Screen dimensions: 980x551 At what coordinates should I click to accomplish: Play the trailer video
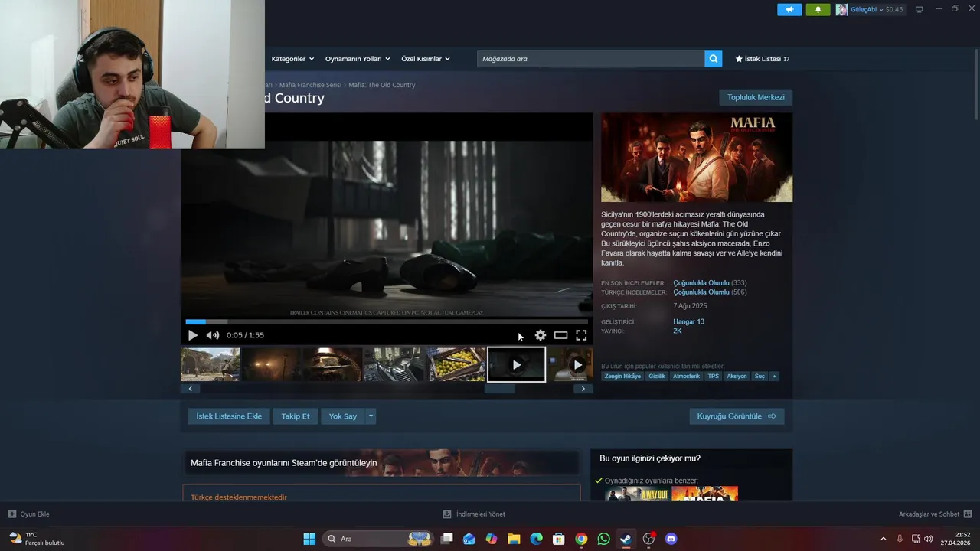(x=192, y=335)
